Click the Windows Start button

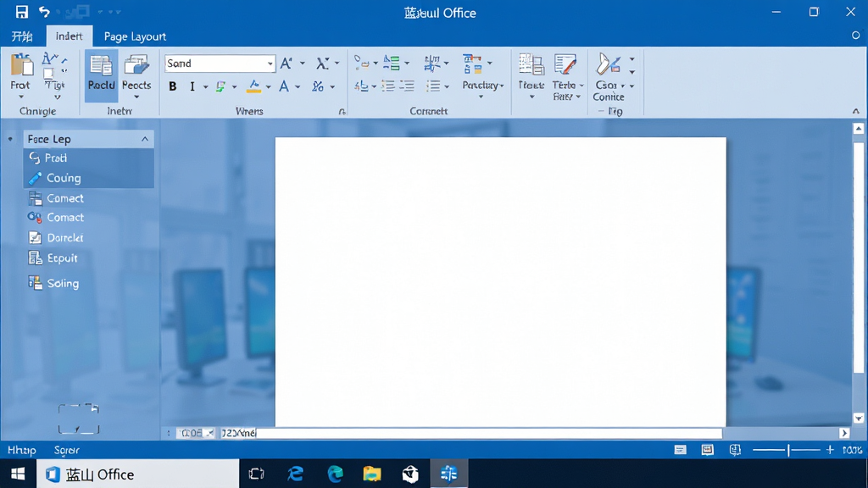point(18,474)
